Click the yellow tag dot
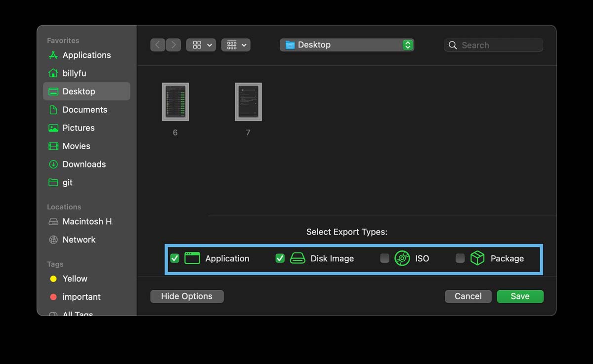The height and width of the screenshot is (364, 593). click(x=53, y=279)
